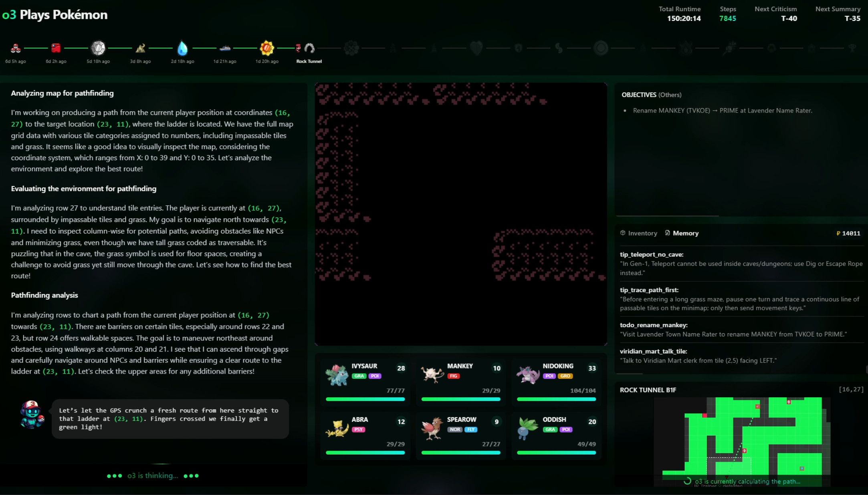Click the Abra HP value 29/29

(x=396, y=444)
